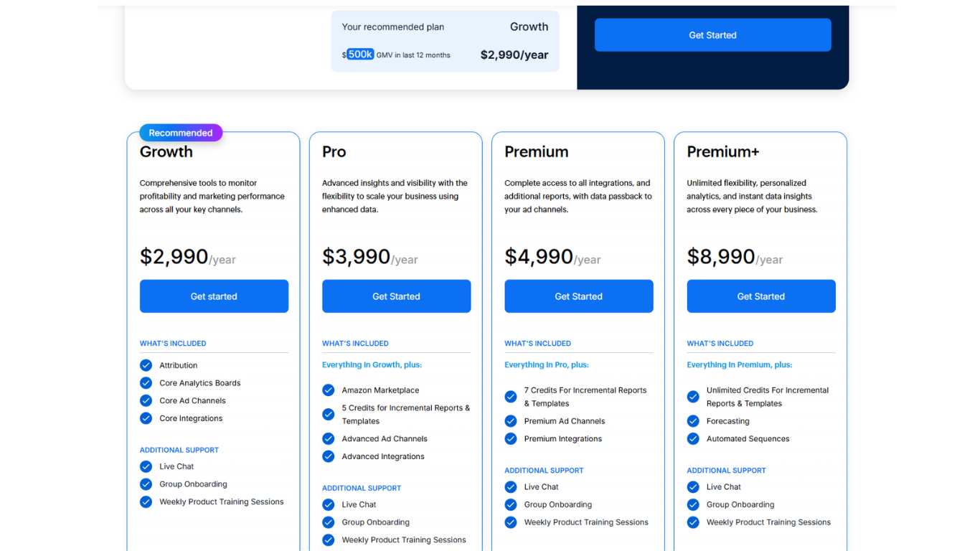Click the checkmark next to Core Ad Channels
Screen dimensions: 980x551
pyautogui.click(x=146, y=400)
